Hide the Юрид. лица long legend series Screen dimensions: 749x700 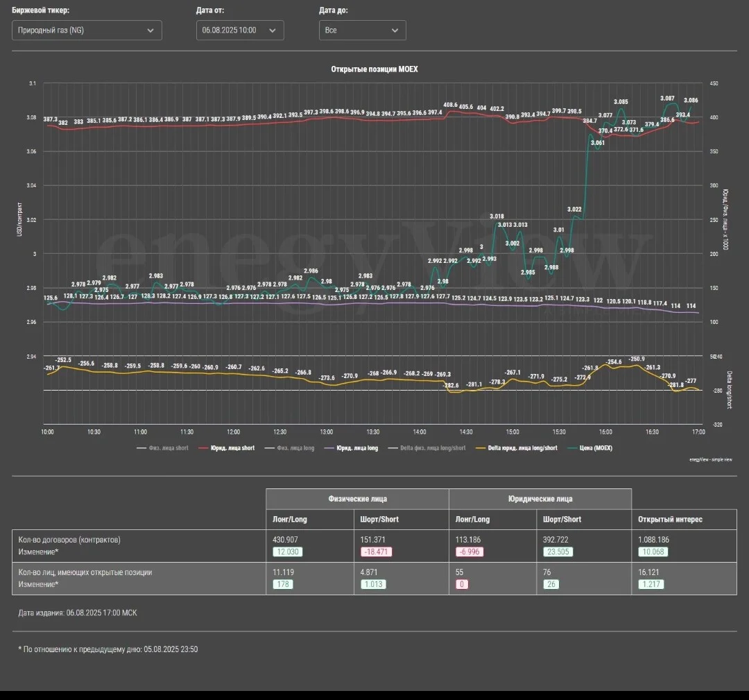click(351, 448)
